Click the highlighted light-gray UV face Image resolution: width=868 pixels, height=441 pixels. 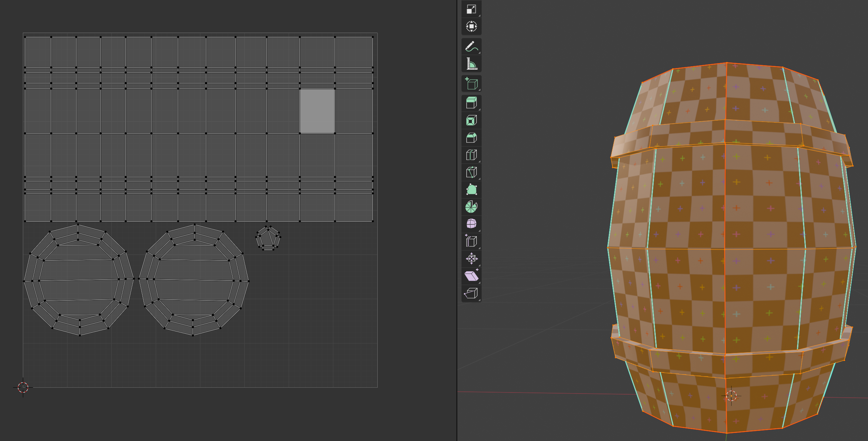(317, 111)
